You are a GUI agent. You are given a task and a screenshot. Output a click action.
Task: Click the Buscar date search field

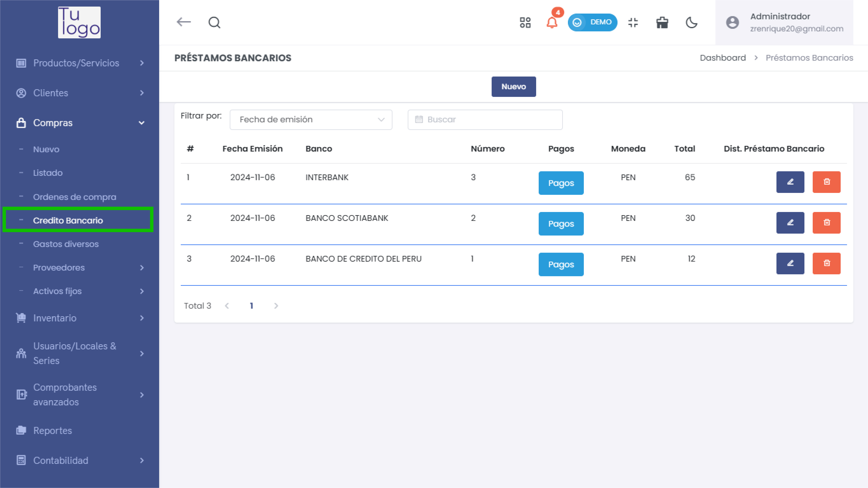pyautogui.click(x=485, y=120)
